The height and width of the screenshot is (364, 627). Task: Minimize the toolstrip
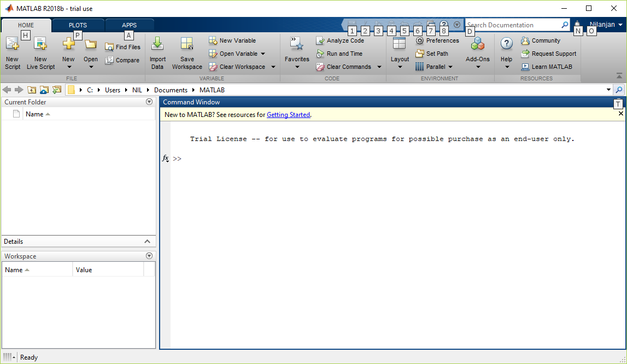pyautogui.click(x=619, y=75)
